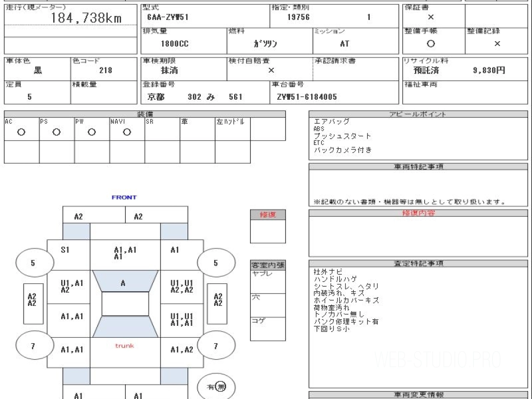Select the registration number 京都 302 み 561
The image size is (532, 399).
(x=195, y=97)
